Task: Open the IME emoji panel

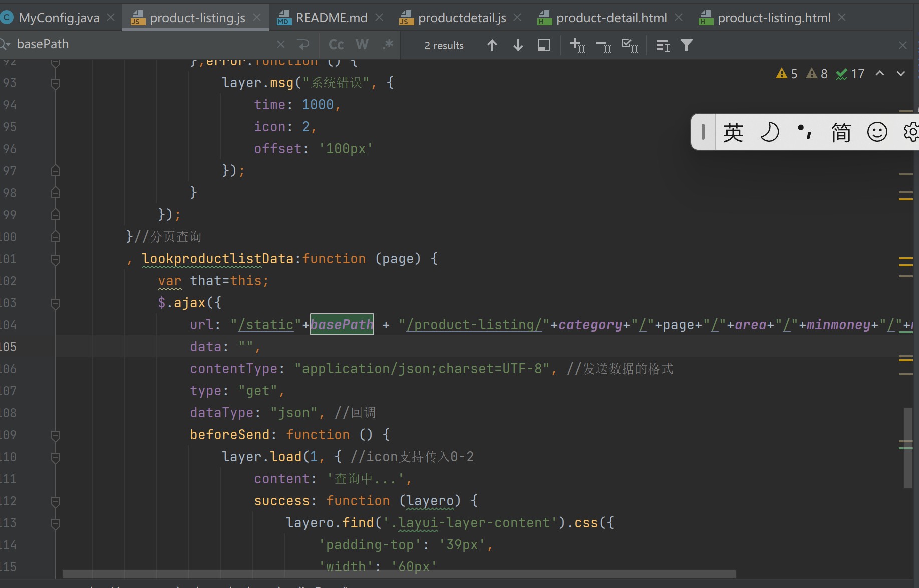Action: [877, 132]
